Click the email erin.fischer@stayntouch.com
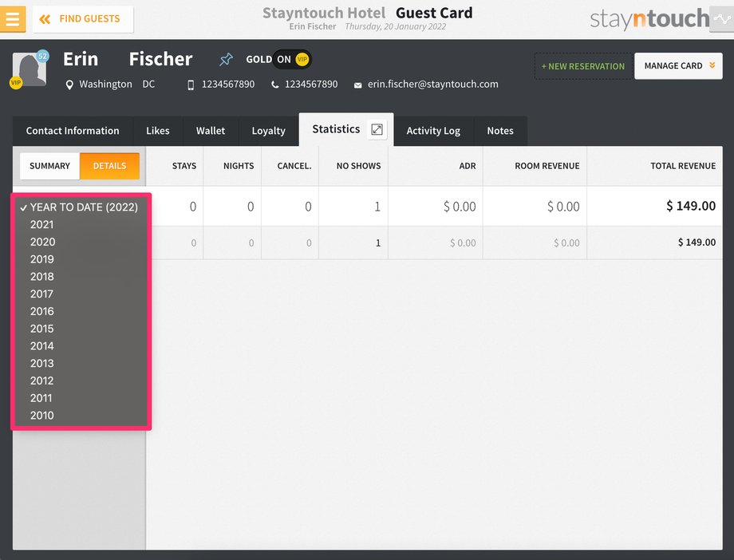 (432, 85)
